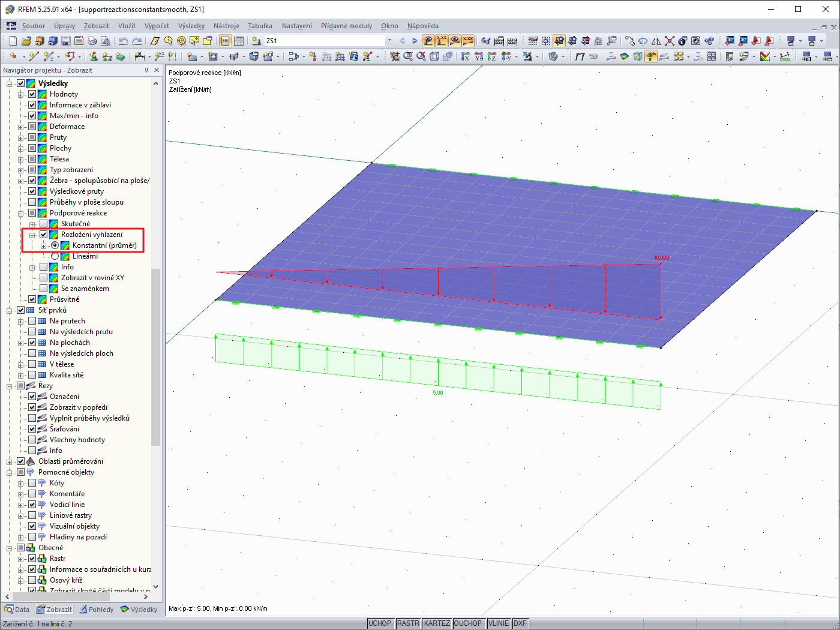Open print preview with magnifier icon
Viewport: 840px width, 630px height.
(105, 41)
